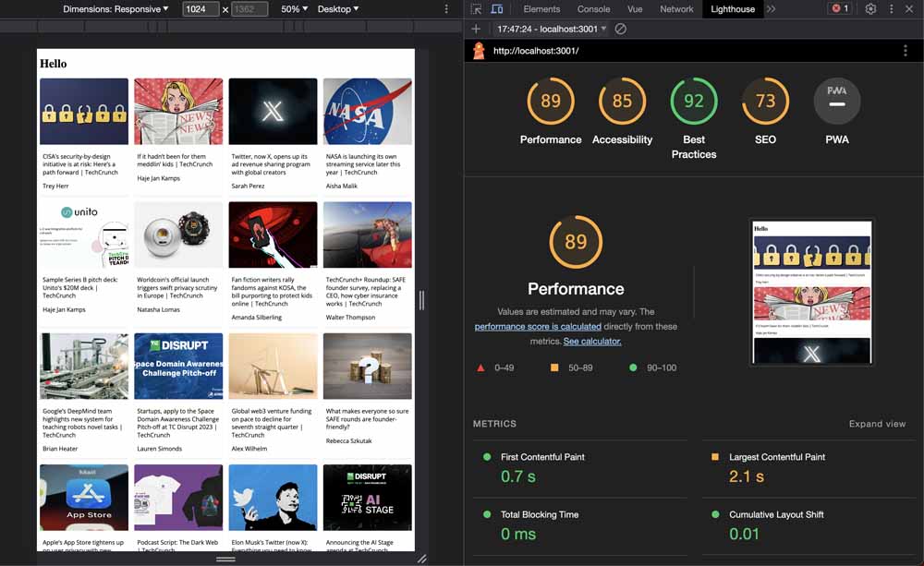This screenshot has height=566, width=924.
Task: Click the red error count badge
Action: coord(840,9)
